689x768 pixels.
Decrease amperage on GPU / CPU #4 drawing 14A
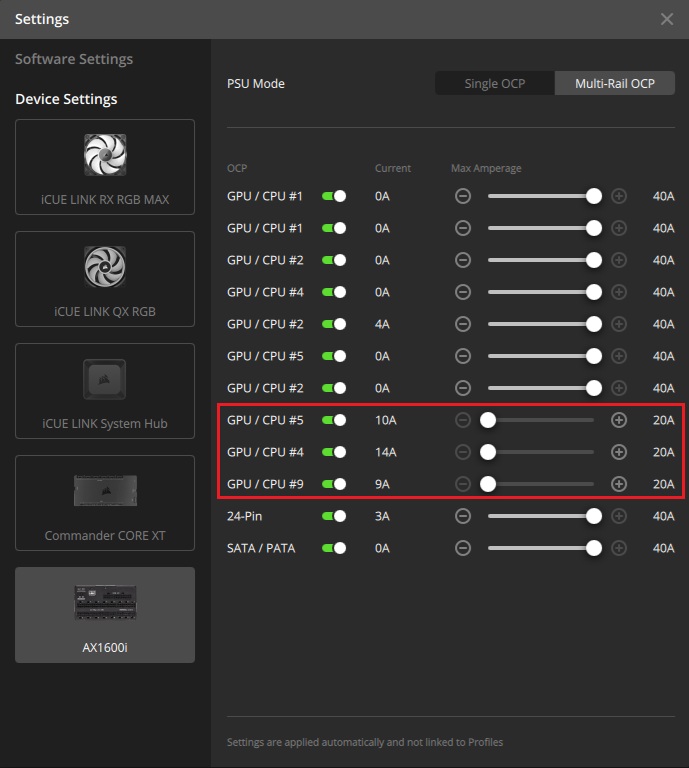point(463,452)
